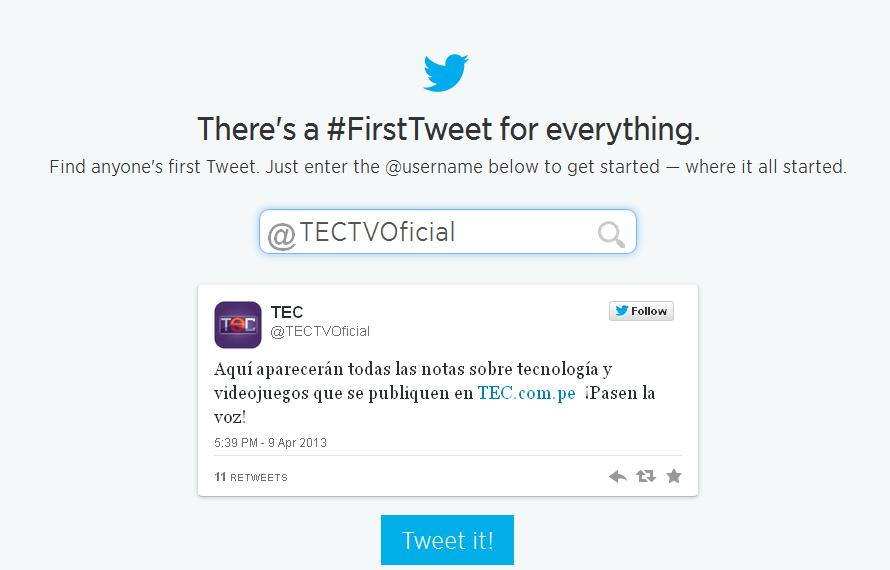The image size is (890, 570).
Task: Open the 5:39 PM - 9 Apr 2013 timestamp
Action: click(x=270, y=442)
